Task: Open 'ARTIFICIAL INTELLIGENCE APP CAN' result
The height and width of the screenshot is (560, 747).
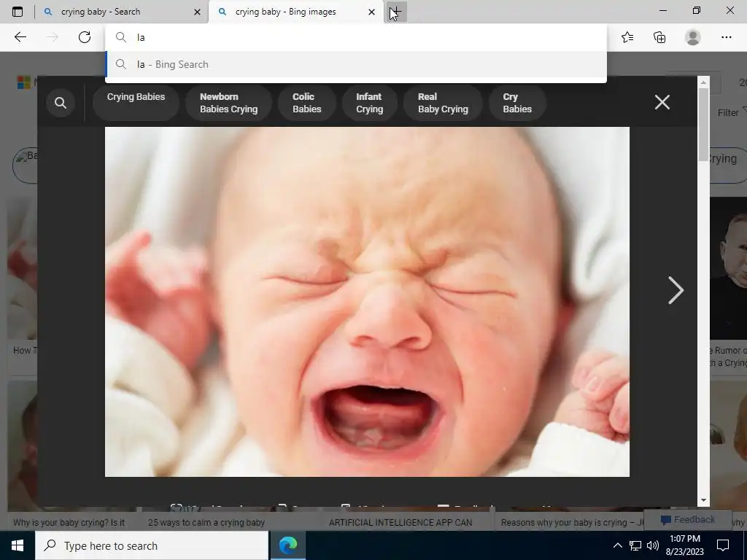Action: click(400, 522)
